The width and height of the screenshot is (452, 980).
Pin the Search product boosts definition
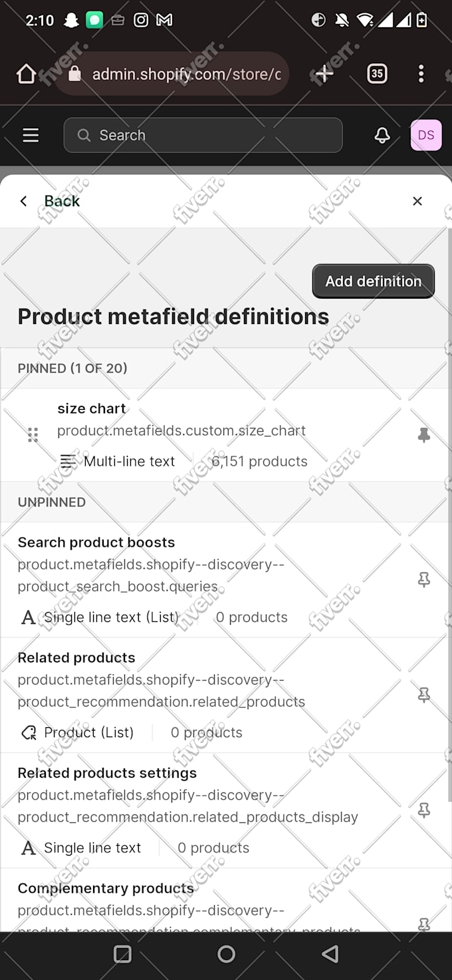point(423,579)
